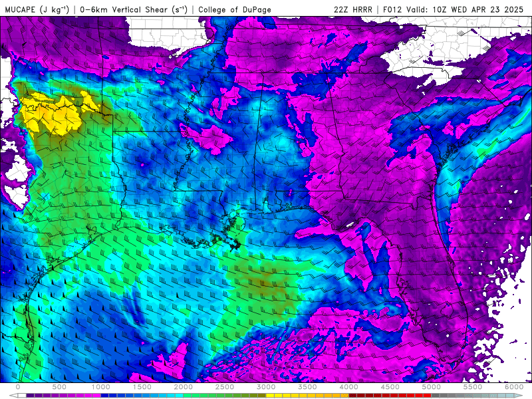Screen dimensions: 532x399
Task: Pick the first gray swatch under 5000
Action: coord(436,396)
